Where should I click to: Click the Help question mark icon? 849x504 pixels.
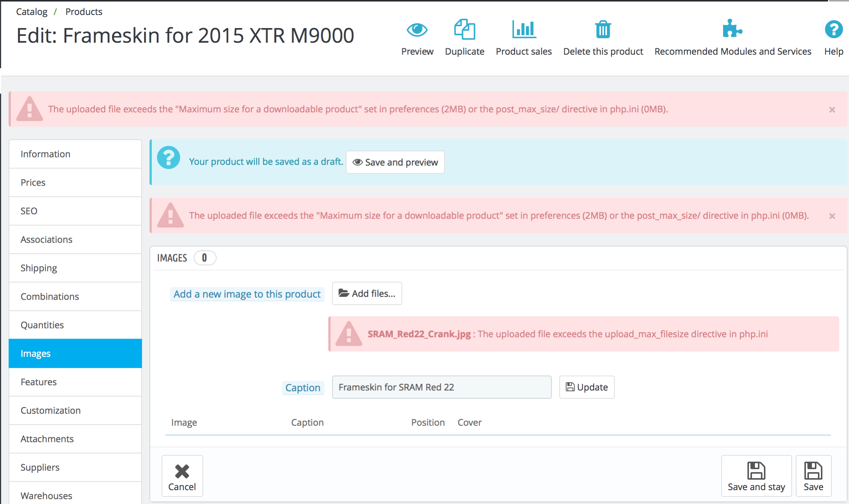tap(833, 30)
